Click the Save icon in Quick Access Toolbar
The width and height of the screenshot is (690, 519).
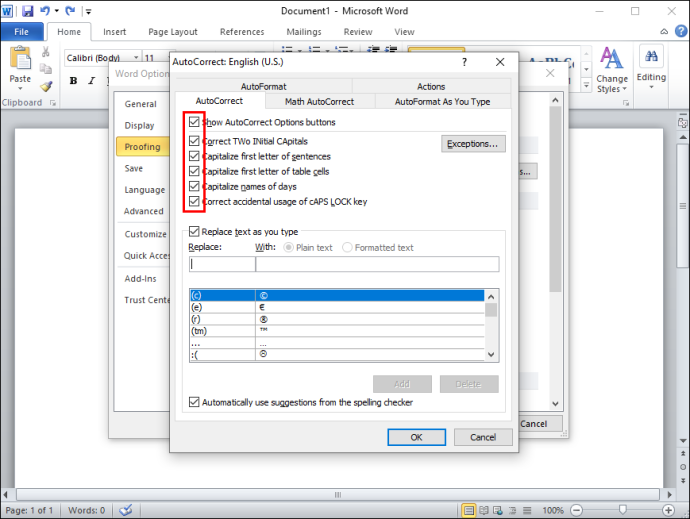(x=27, y=11)
